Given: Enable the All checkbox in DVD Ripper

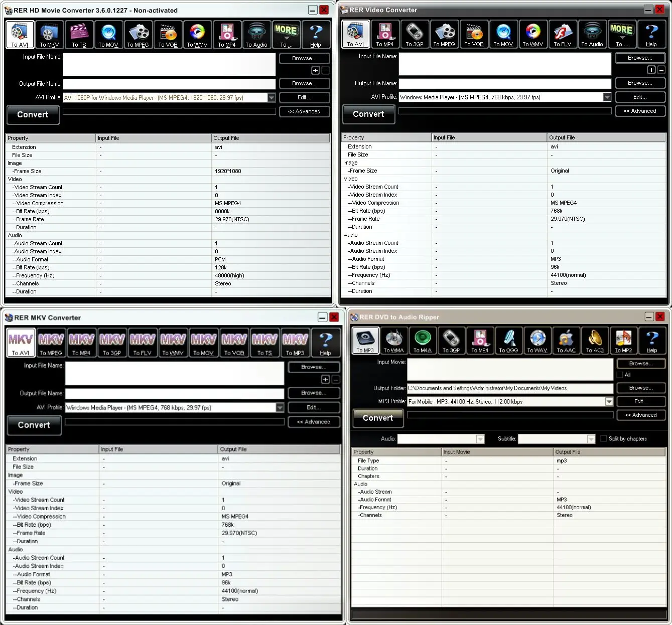Looking at the screenshot, I should click(620, 375).
